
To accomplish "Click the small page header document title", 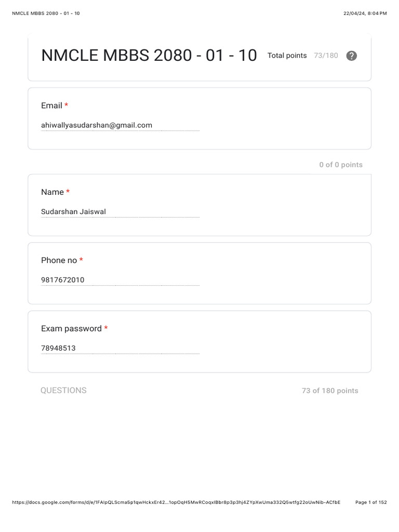I will (x=46, y=14).
